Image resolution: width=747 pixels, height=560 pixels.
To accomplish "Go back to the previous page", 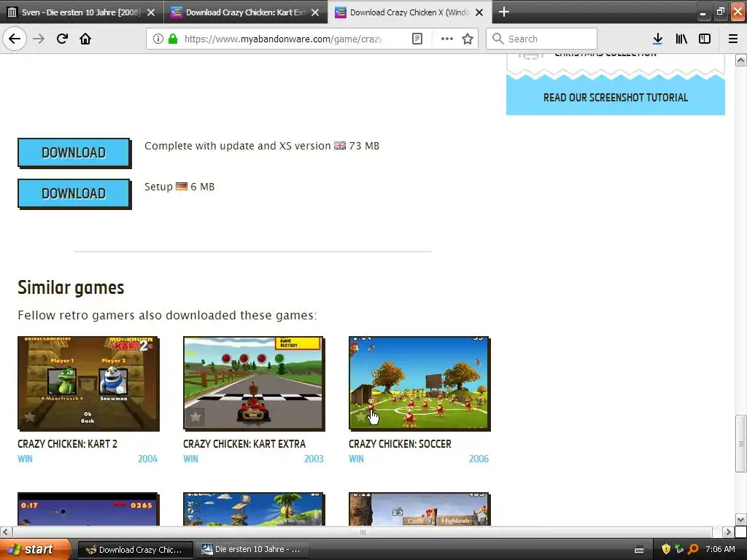I will (15, 39).
